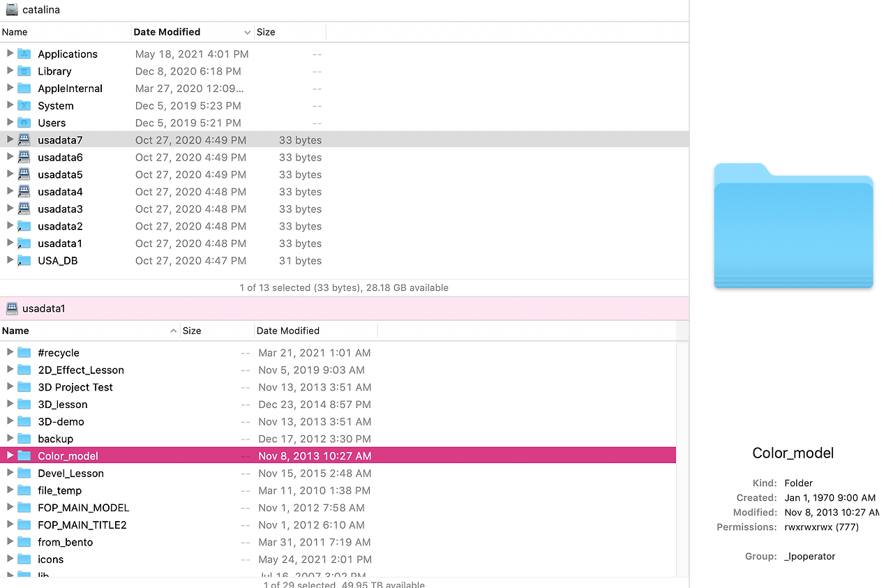The height and width of the screenshot is (588, 893).
Task: Expand the icons folder disclosure triangle
Action: (x=10, y=559)
